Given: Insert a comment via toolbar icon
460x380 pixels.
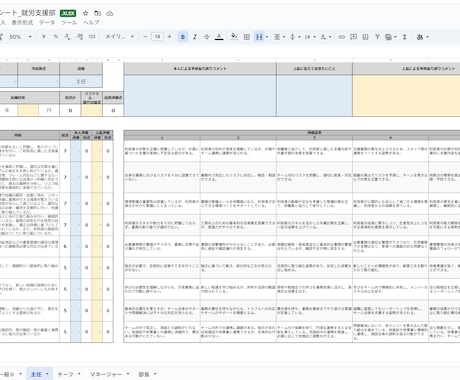Looking at the screenshot, I should click(354, 37).
